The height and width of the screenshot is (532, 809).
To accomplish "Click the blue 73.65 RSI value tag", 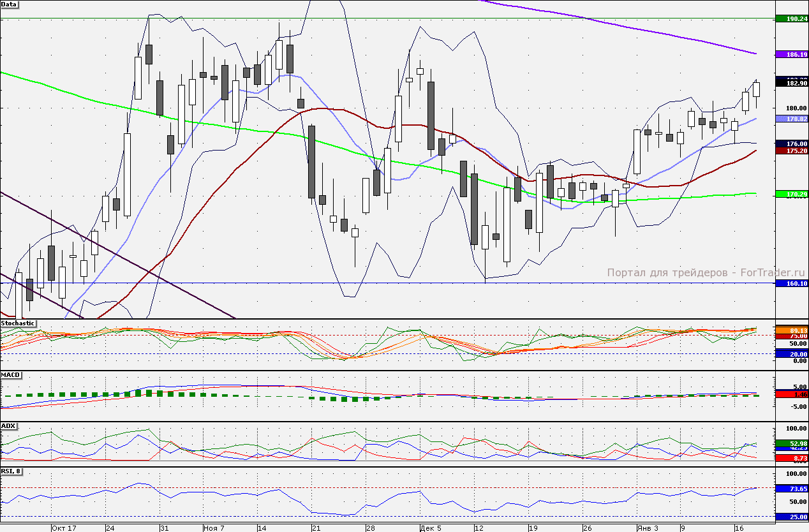I will [791, 489].
